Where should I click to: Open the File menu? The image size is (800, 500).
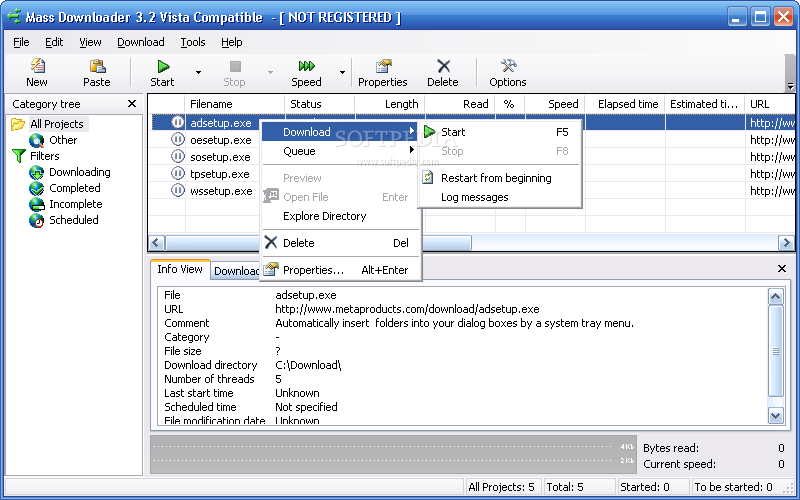click(x=21, y=42)
